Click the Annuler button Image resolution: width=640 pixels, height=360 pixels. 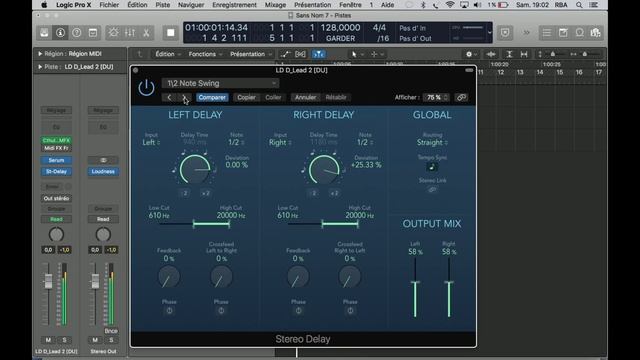(305, 98)
